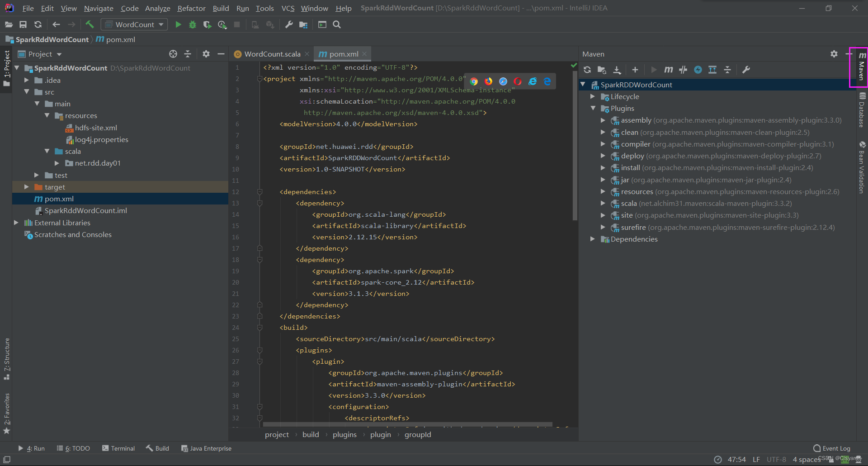
Task: Open pom.xml in Opera browser icon
Action: click(x=518, y=81)
